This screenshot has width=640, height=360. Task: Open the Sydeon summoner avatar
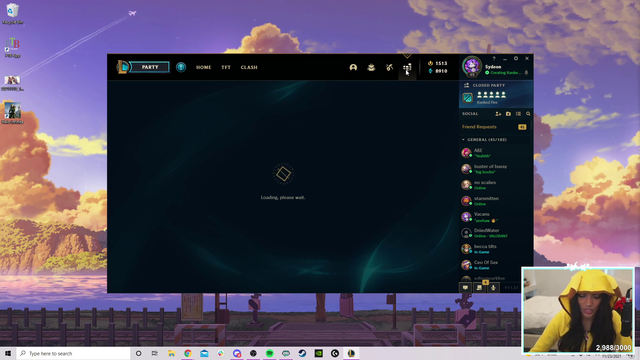click(x=472, y=66)
